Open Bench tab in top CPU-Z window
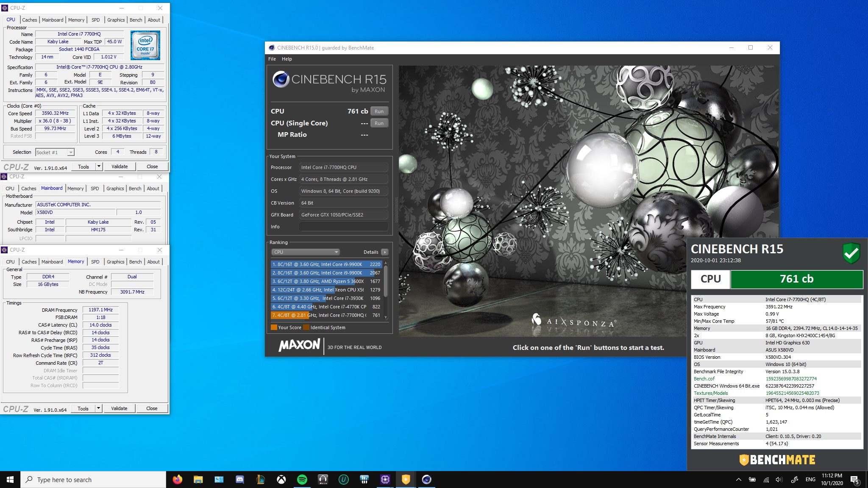Viewport: 868px width, 488px height. [136, 20]
